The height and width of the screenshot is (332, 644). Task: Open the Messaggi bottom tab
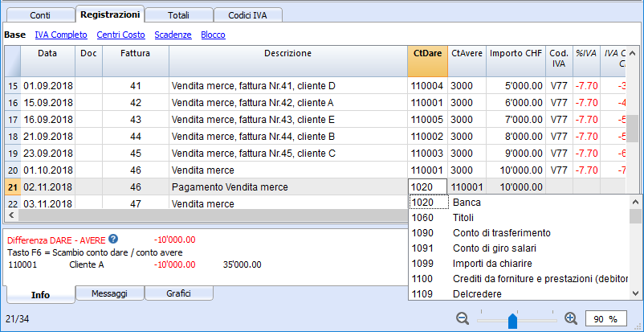(110, 293)
